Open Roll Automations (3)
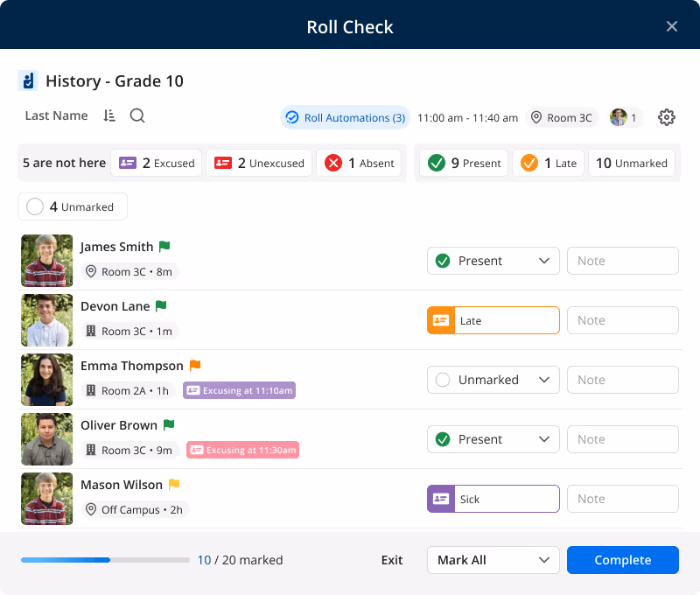 click(x=345, y=117)
